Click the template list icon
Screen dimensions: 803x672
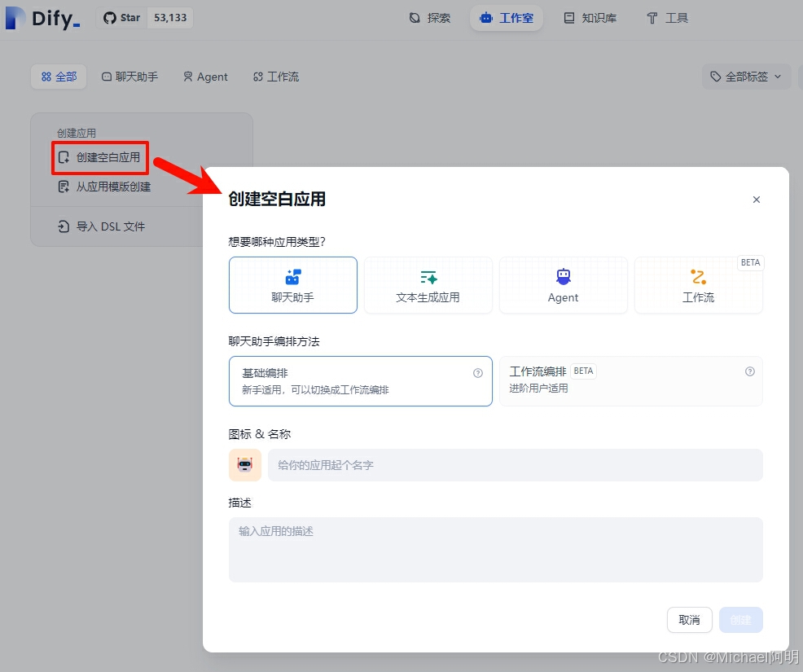(64, 187)
